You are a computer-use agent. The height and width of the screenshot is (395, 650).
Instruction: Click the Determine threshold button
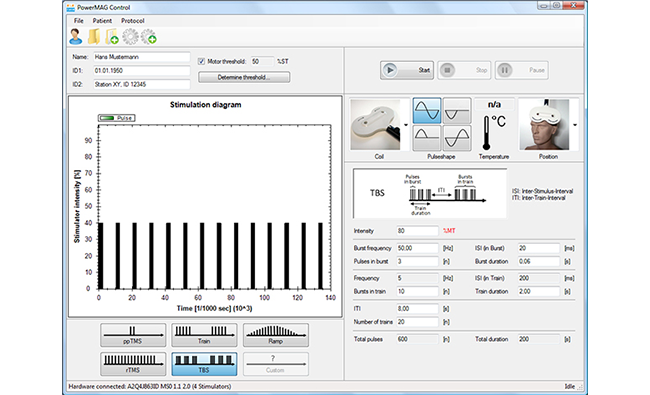(x=244, y=78)
